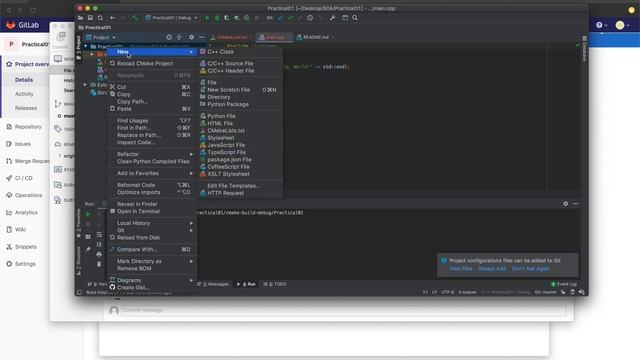The width and height of the screenshot is (640, 360).
Task: Click the print icon in Run panel
Action: coord(99,254)
